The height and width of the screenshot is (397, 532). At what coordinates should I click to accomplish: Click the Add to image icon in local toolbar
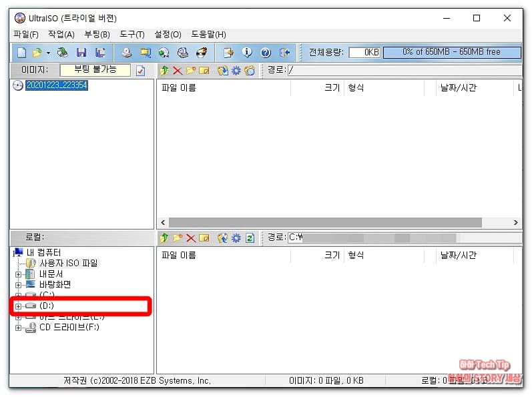(222, 238)
